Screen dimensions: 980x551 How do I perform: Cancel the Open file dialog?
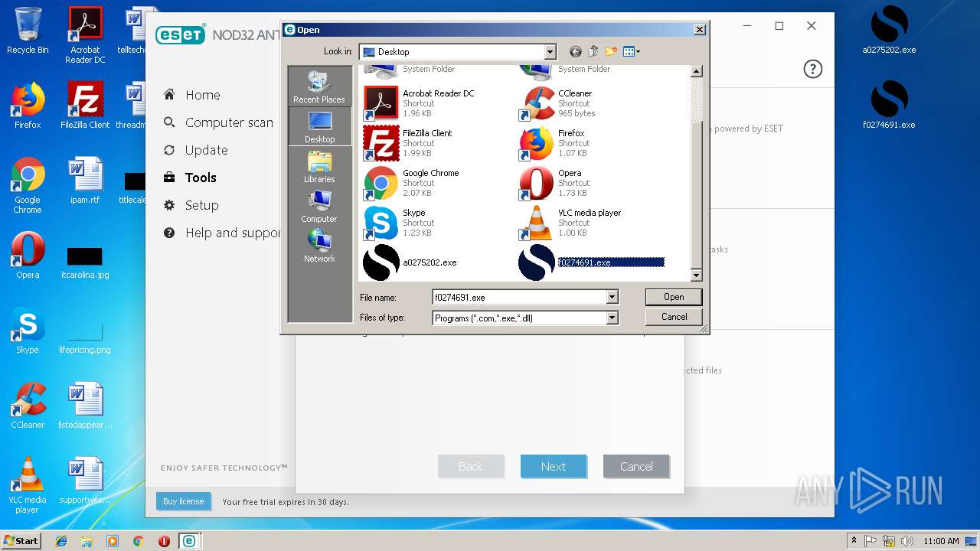pos(674,317)
